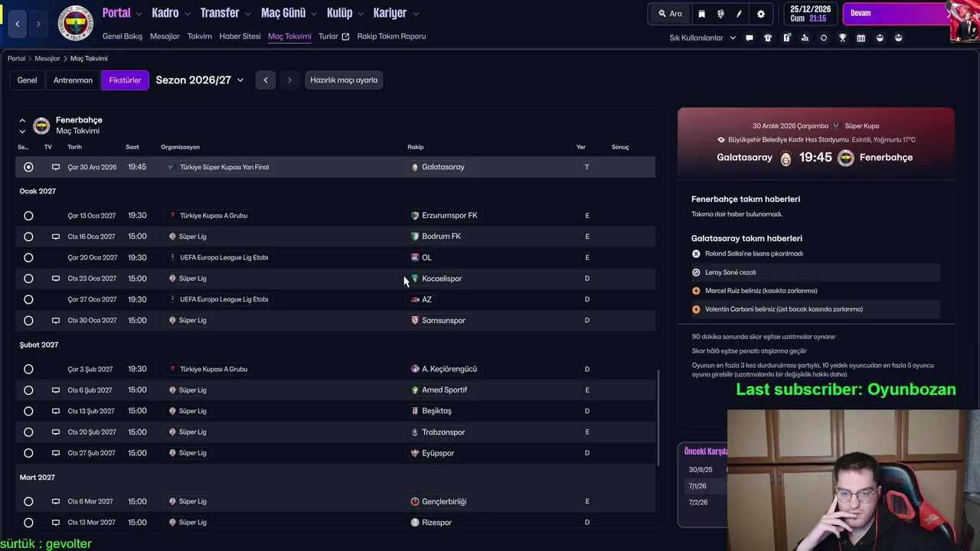Open the shirt (squad) shortcut icon
980x551 pixels.
pos(768,37)
